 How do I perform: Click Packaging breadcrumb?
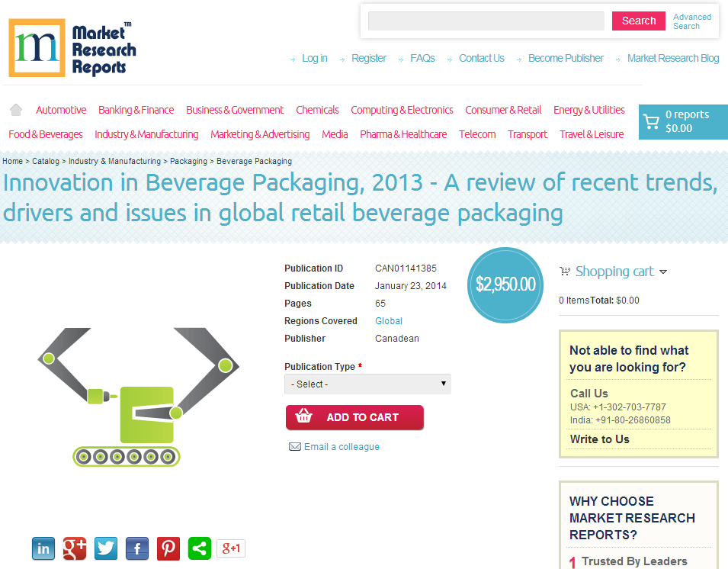click(x=188, y=161)
